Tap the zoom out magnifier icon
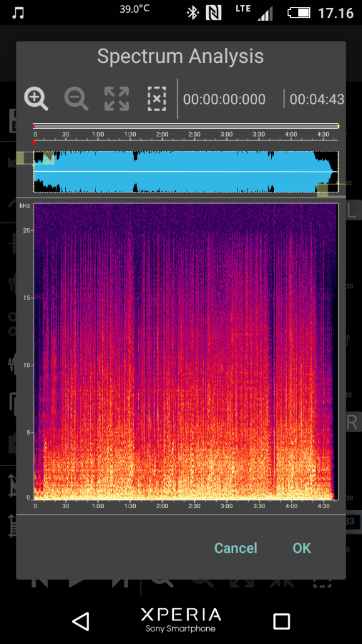 tap(76, 99)
